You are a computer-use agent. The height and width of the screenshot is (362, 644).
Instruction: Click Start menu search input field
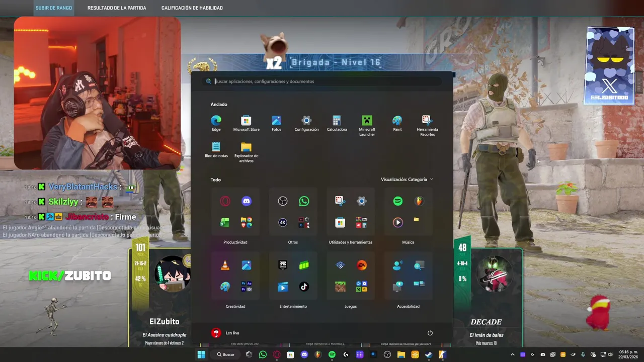pos(322,81)
